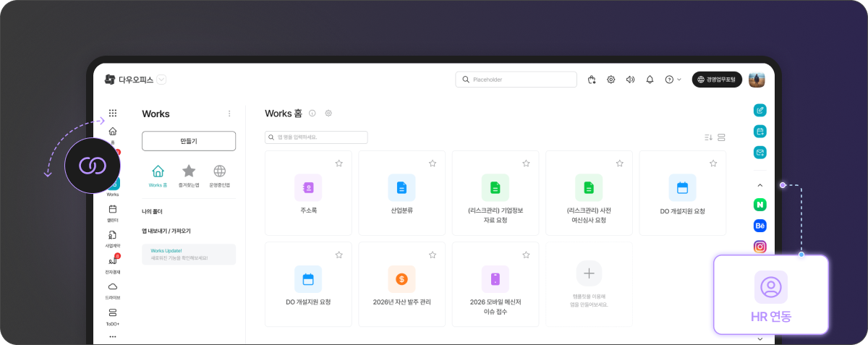The image size is (868, 345).
Task: Click the teal mail shortcut icon
Action: 759,153
